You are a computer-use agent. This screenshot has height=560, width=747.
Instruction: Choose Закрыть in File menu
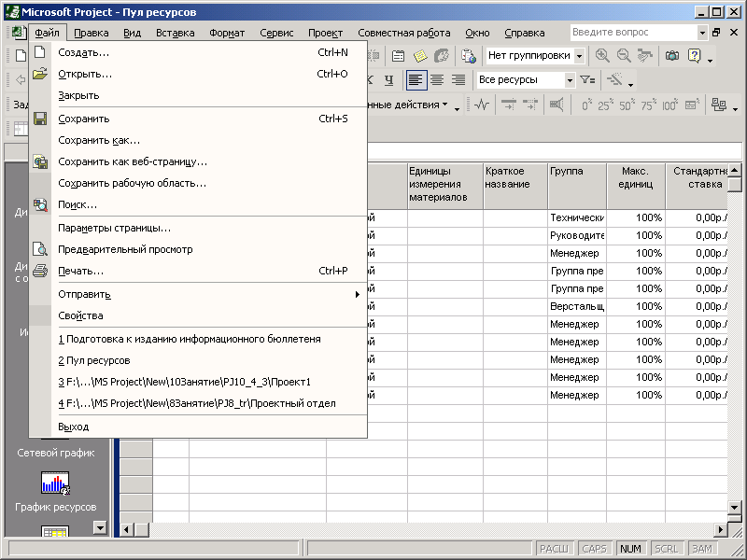(x=198, y=95)
